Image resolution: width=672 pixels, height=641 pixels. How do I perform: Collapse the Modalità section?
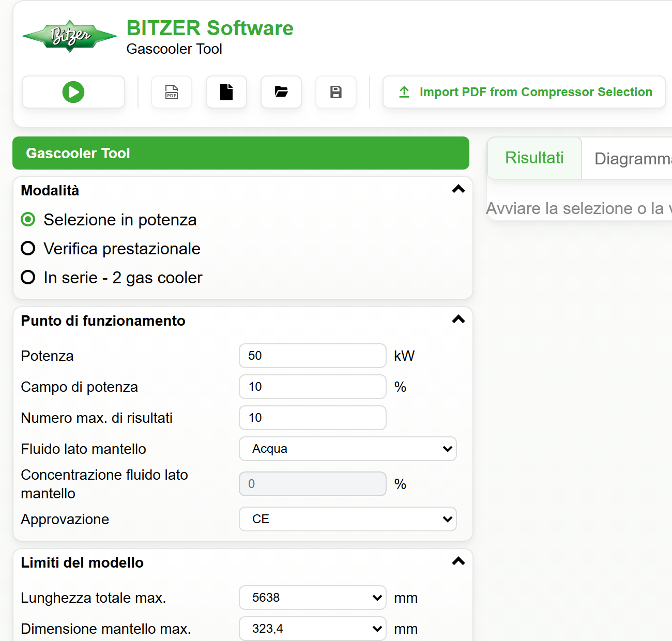click(x=459, y=189)
